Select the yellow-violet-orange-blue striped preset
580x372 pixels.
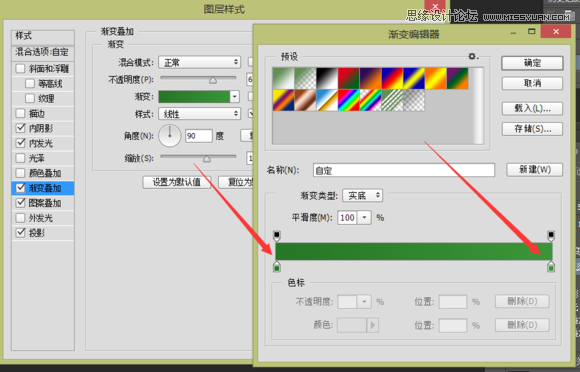[283, 100]
